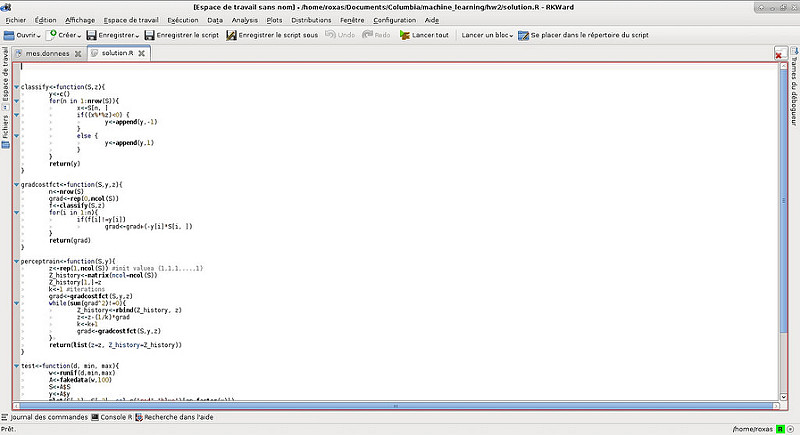The width and height of the screenshot is (800, 435).
Task: Click the Enregistrer le script icon
Action: (x=149, y=35)
